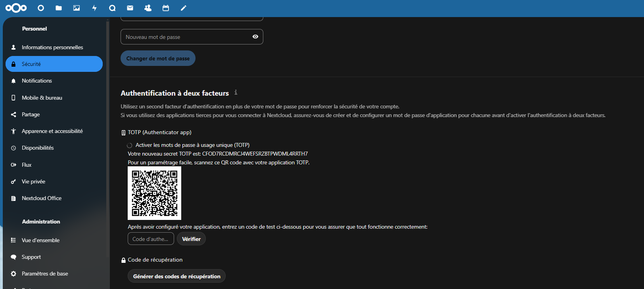Screen dimensions: 644x289
Task: Open Disponibilités settings
Action: click(x=54, y=148)
